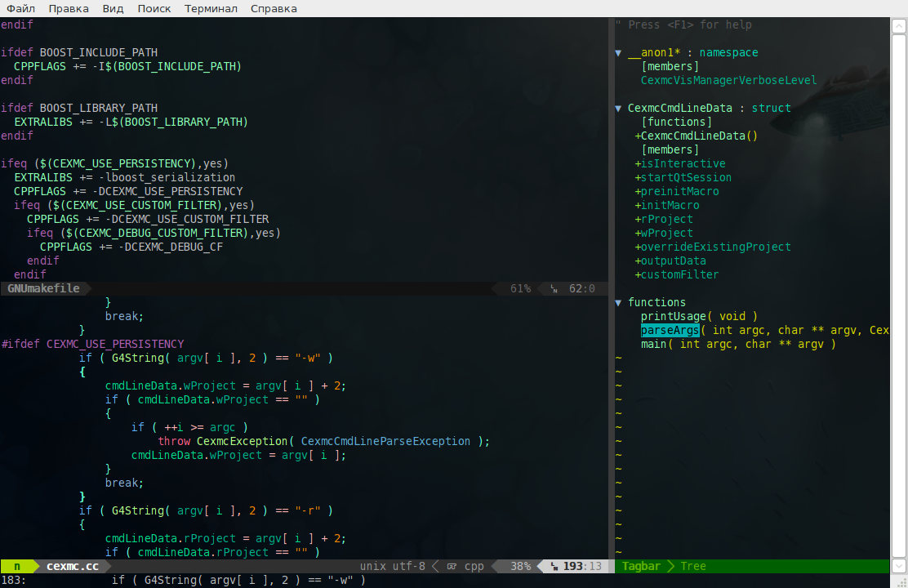Select the initMacro member tag
Screen dimensions: 908x588
tap(667, 206)
